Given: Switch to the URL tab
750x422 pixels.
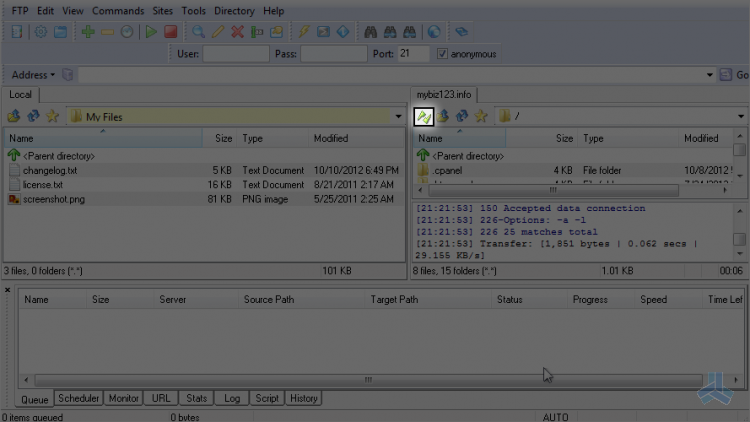Looking at the screenshot, I should [x=161, y=398].
